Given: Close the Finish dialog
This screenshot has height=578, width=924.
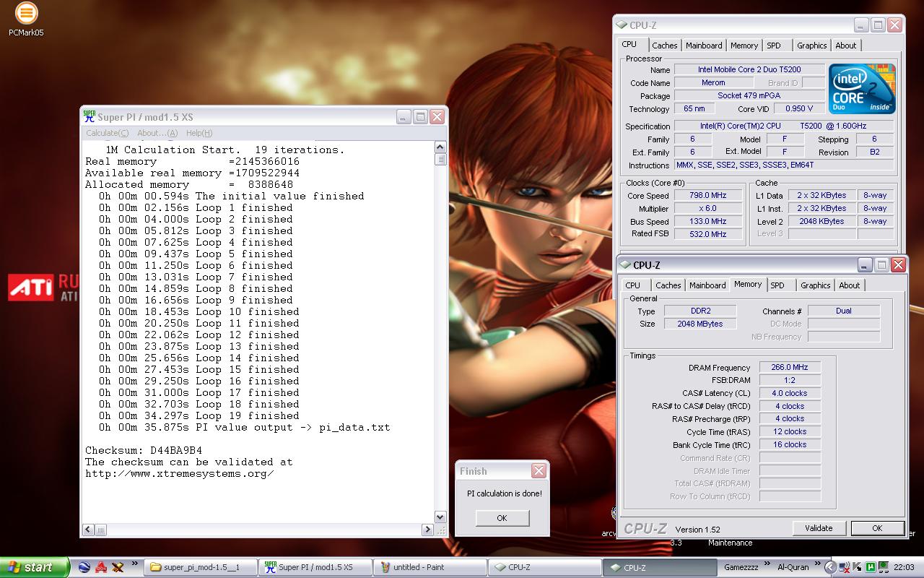Looking at the screenshot, I should click(539, 471).
